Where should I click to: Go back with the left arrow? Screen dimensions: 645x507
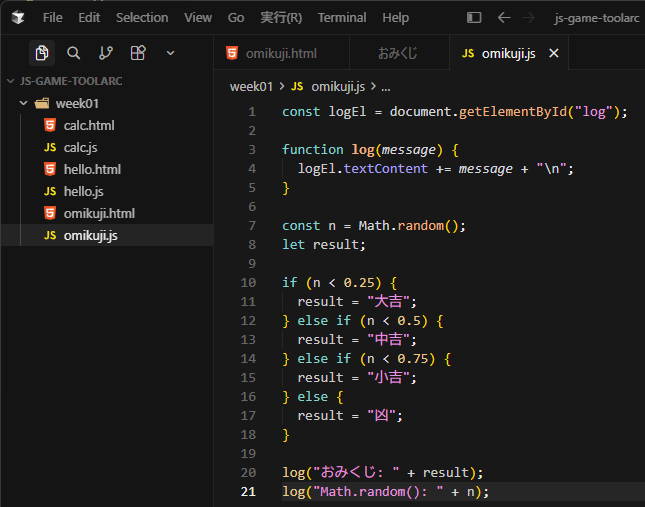tap(504, 18)
